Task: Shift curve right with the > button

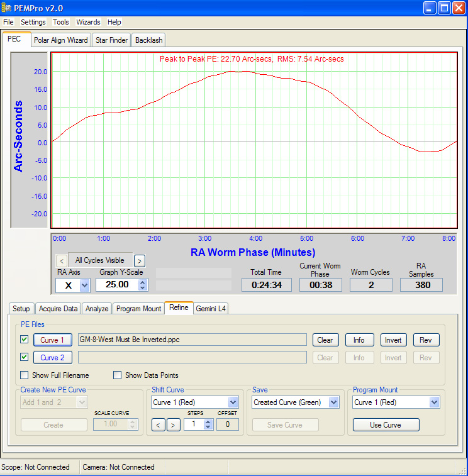Action: pyautogui.click(x=173, y=424)
